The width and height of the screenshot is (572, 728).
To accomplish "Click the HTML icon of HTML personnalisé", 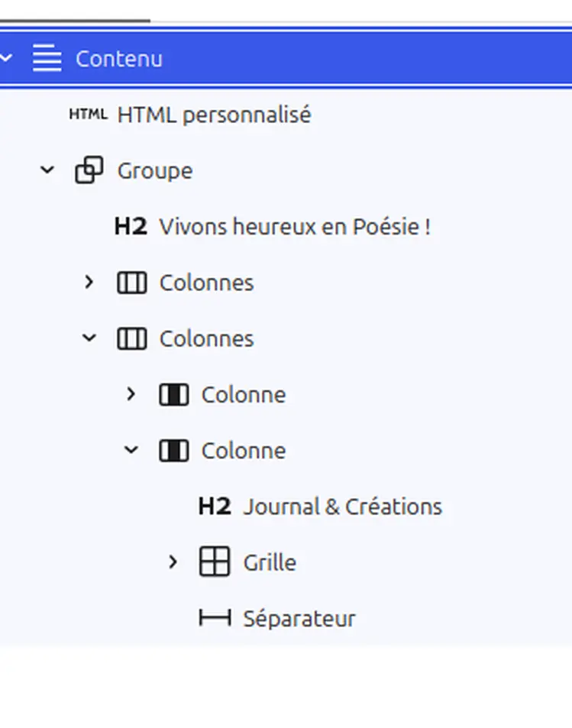I will 89,115.
